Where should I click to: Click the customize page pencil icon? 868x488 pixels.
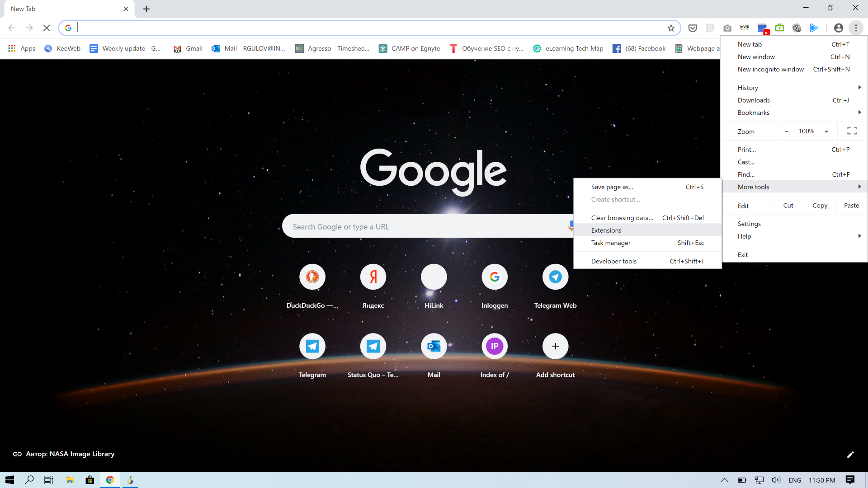pyautogui.click(x=850, y=455)
